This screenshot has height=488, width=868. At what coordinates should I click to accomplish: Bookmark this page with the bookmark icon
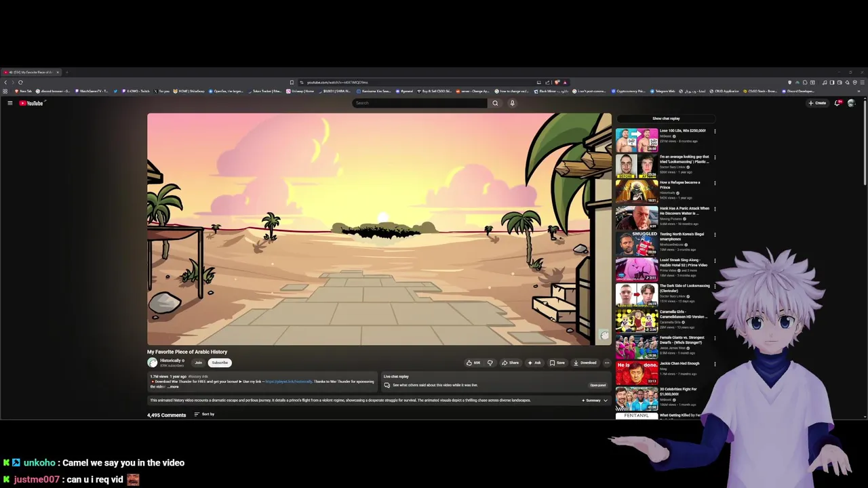(x=292, y=82)
